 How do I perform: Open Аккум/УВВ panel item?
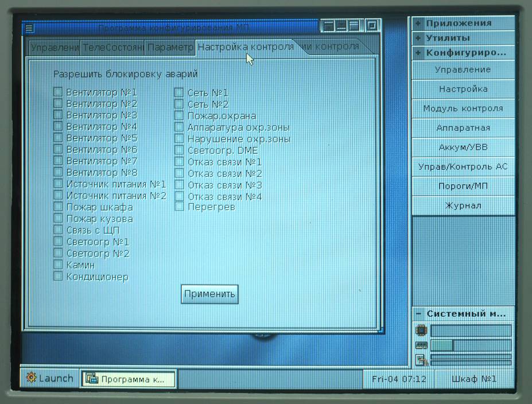[x=463, y=147]
